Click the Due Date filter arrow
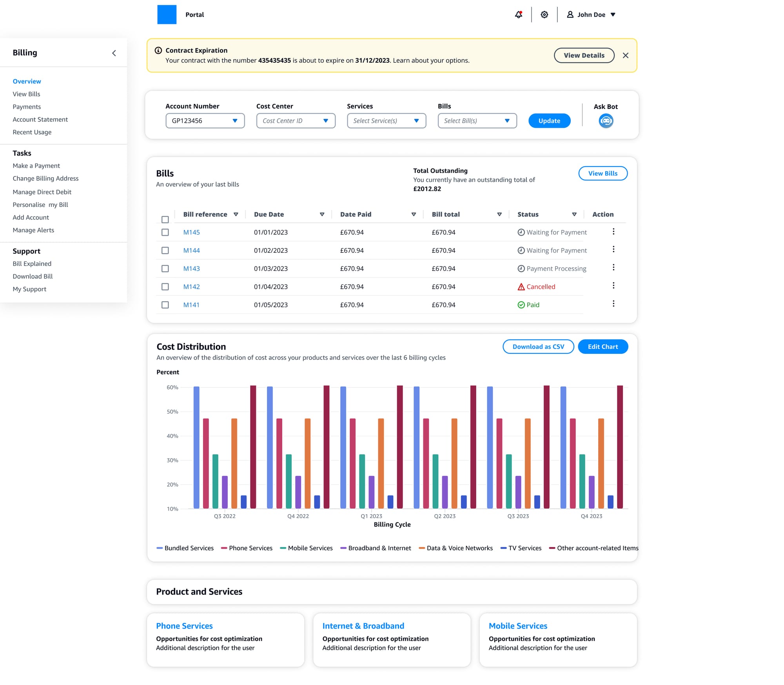 [x=322, y=214]
